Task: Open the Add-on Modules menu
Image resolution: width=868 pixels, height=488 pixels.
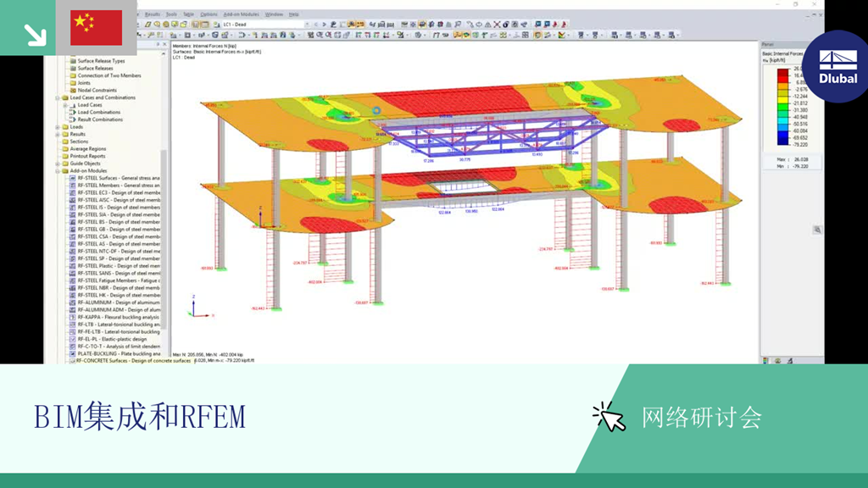Action: pyautogui.click(x=242, y=14)
